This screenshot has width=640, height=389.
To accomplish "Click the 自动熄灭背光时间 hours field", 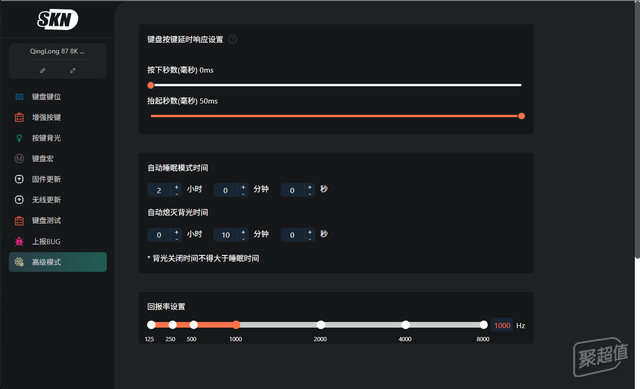I will click(x=159, y=235).
